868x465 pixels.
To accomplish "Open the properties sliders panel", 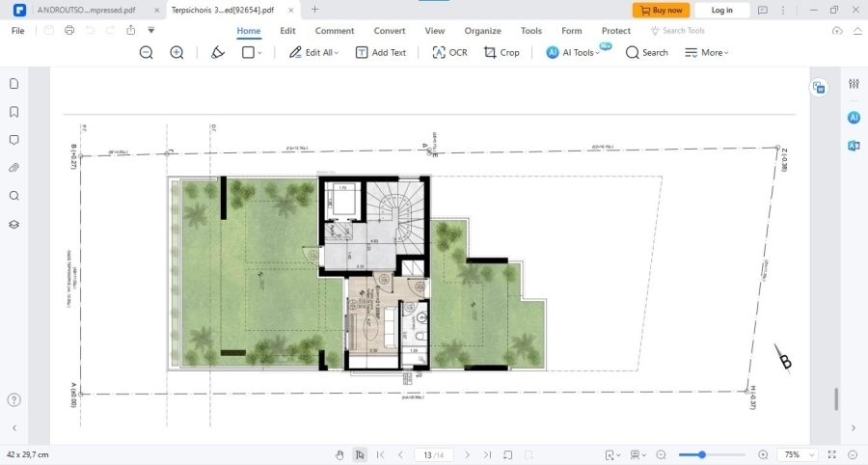I will click(x=854, y=84).
